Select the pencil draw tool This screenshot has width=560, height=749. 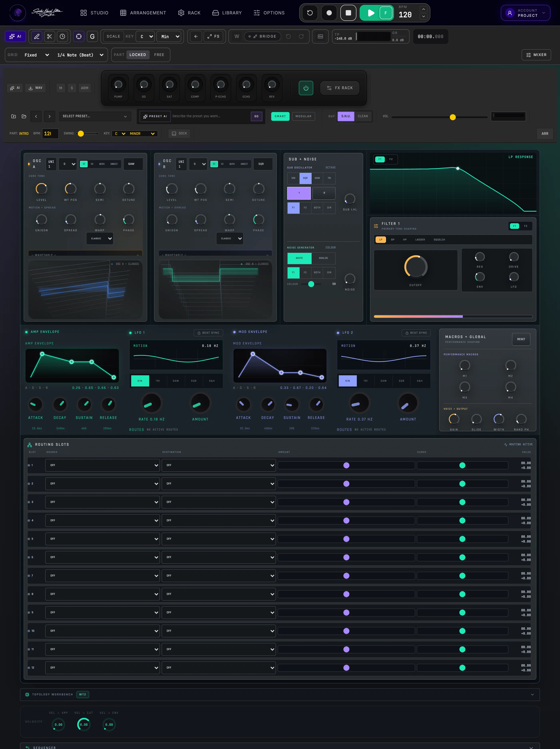tap(37, 37)
